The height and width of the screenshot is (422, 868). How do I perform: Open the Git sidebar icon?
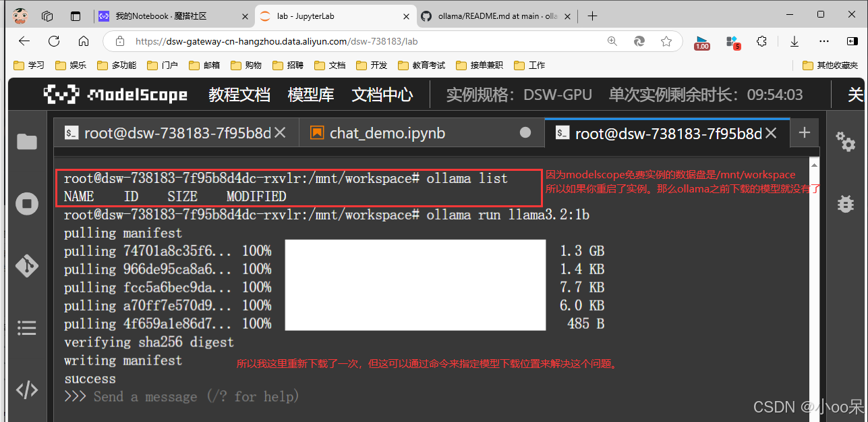[27, 265]
